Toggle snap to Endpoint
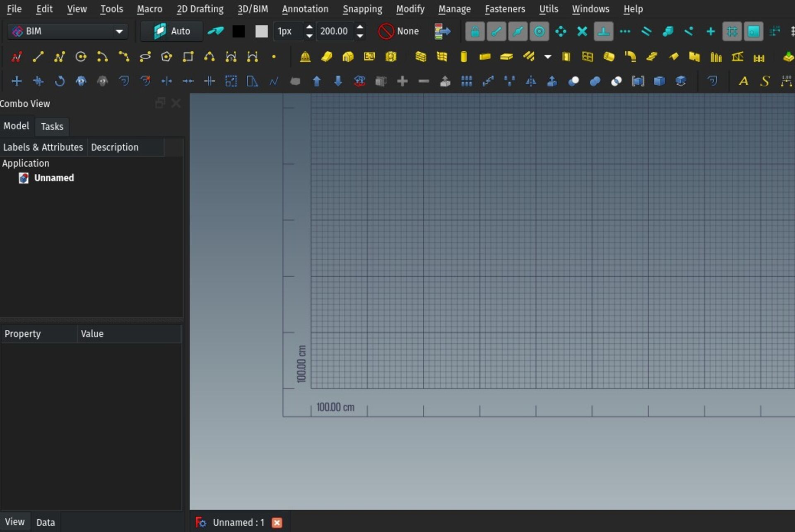The image size is (795, 532). [496, 31]
